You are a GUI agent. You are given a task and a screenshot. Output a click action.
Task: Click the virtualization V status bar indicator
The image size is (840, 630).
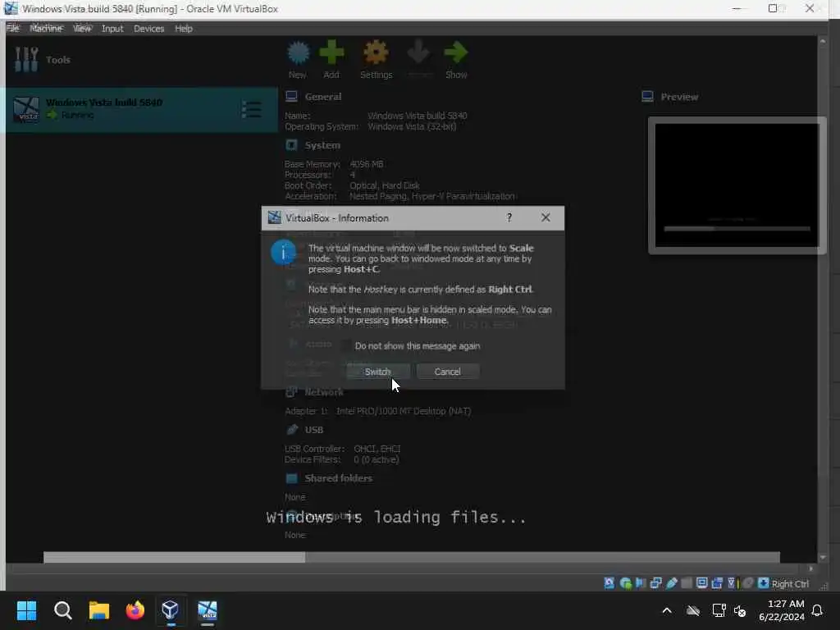coord(731,583)
